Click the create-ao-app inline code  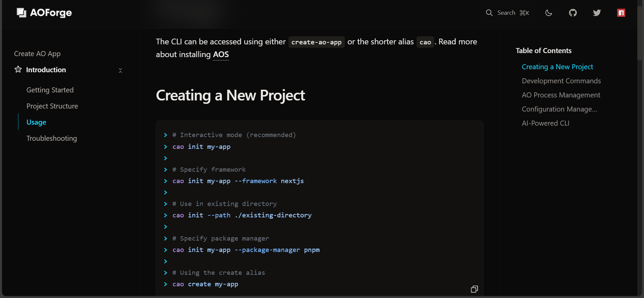[316, 42]
